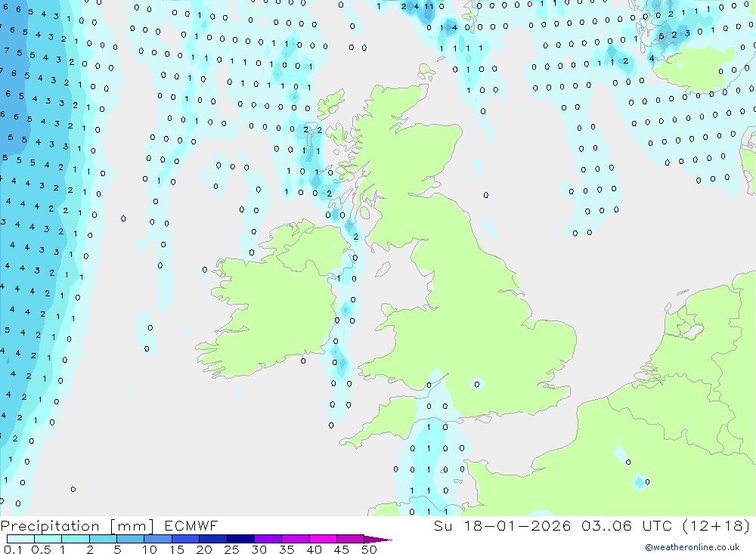
Task: Pick the 10–15 mm blue legend swatch
Action: point(158,539)
